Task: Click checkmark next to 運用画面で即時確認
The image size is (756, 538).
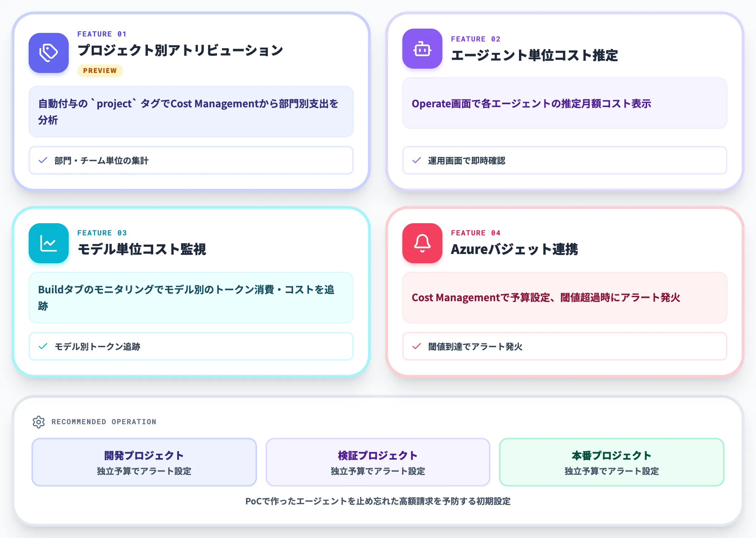Action: click(x=417, y=160)
